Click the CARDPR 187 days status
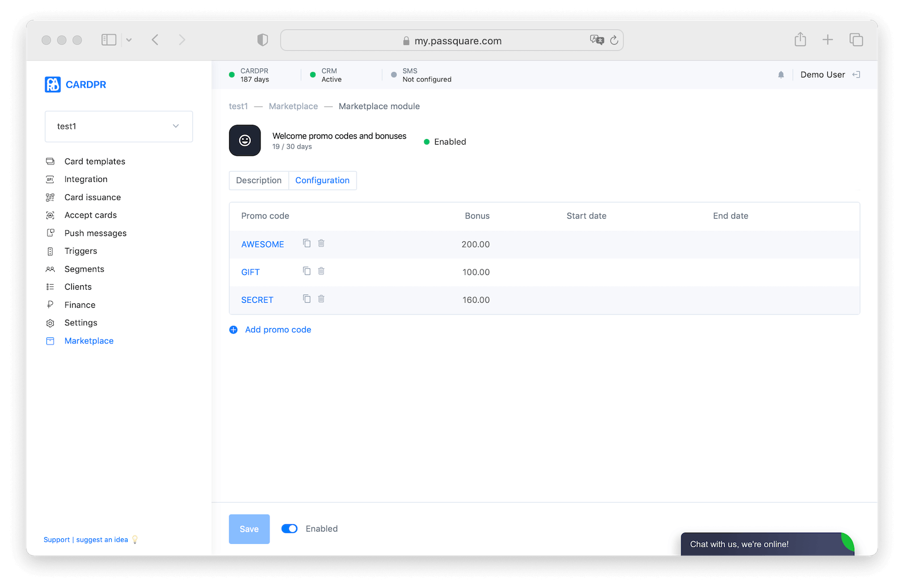 249,75
